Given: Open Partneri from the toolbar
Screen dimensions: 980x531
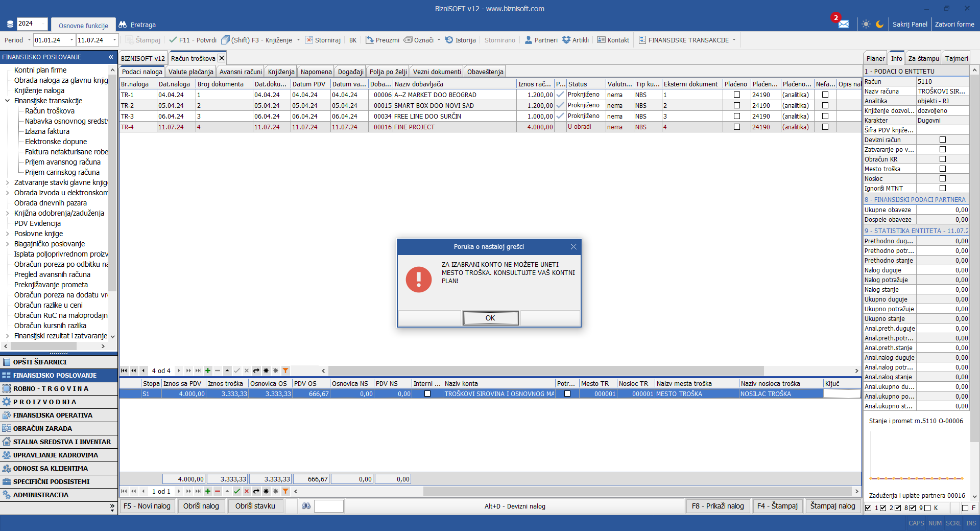Looking at the screenshot, I should [541, 40].
